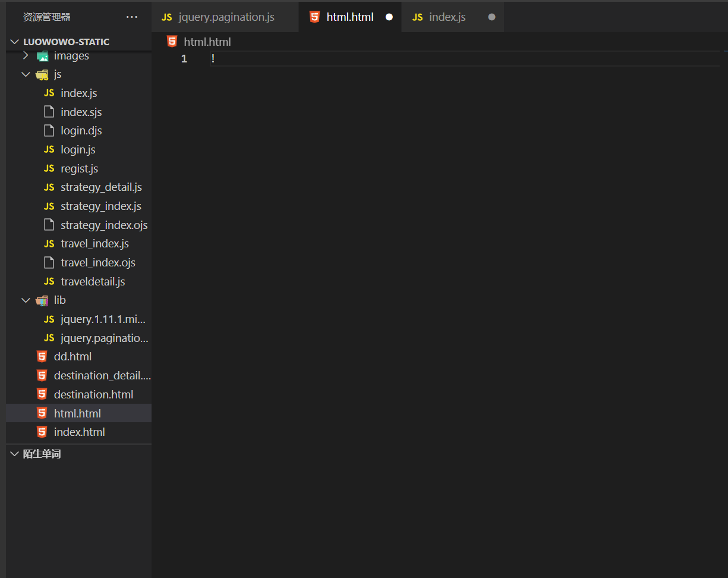The height and width of the screenshot is (578, 728).
Task: Click the JS icon beside jquery.1.11.1.min file
Action: click(49, 319)
